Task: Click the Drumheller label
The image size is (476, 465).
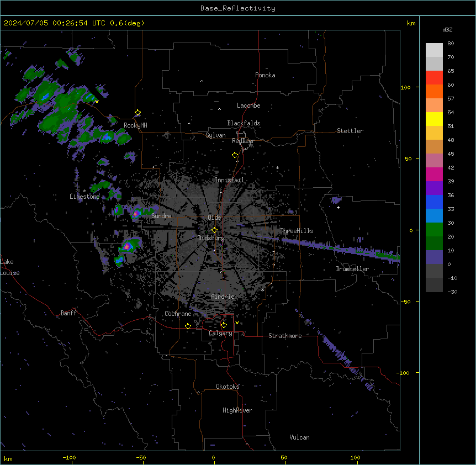Action: pos(352,269)
